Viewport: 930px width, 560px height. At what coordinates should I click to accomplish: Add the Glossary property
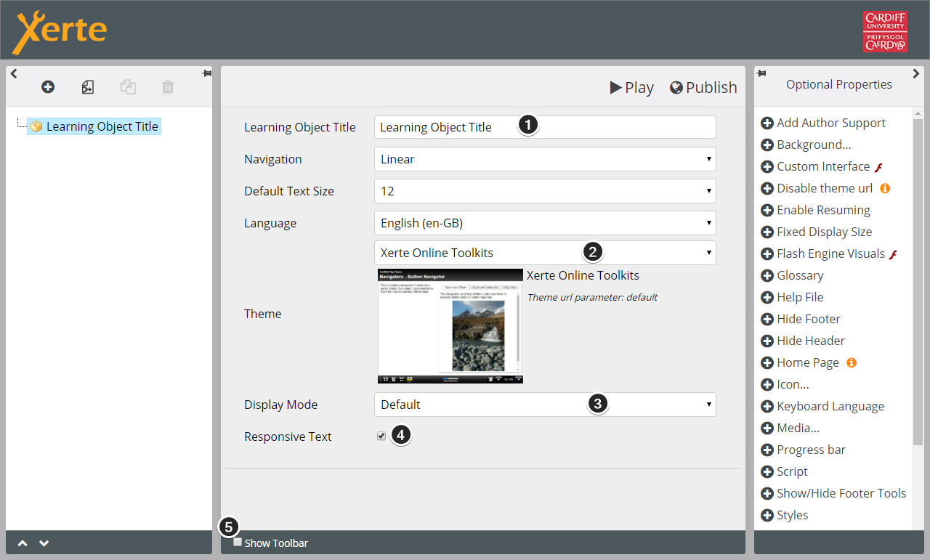792,275
